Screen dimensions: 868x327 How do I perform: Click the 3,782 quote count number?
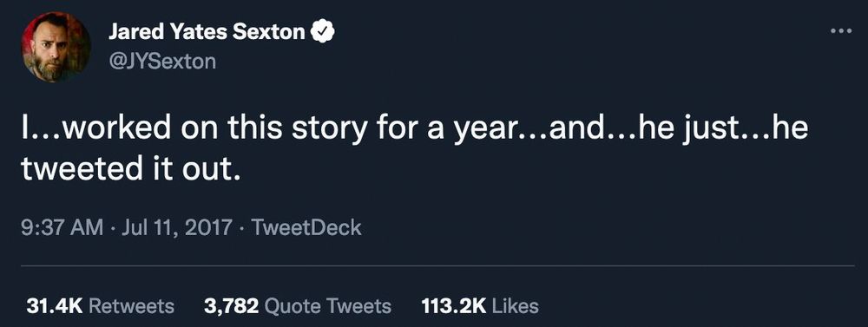point(232,306)
